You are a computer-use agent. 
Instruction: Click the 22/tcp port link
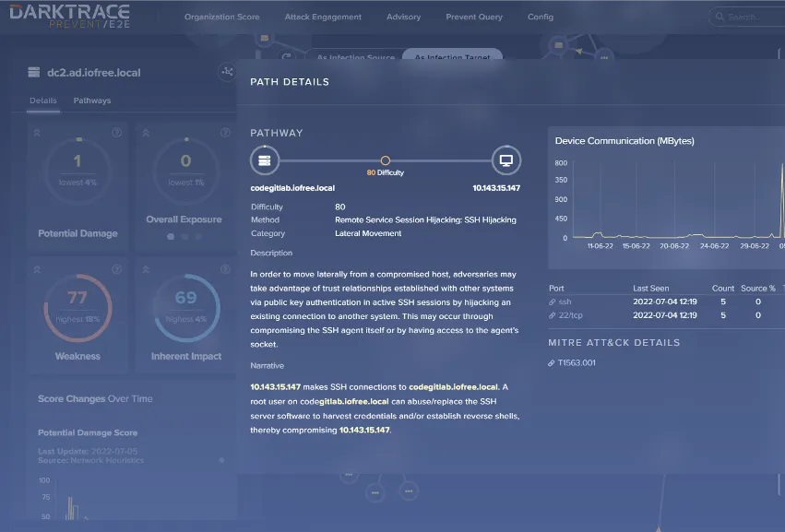(x=570, y=315)
